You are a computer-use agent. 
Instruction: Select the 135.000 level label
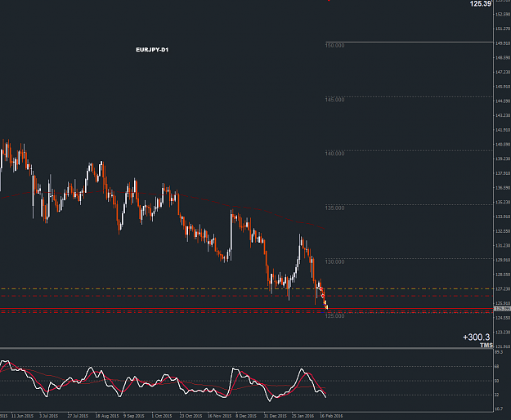point(334,208)
